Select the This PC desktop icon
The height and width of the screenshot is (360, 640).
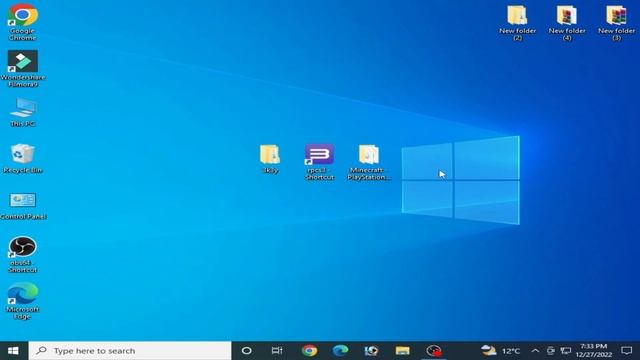coord(23,112)
